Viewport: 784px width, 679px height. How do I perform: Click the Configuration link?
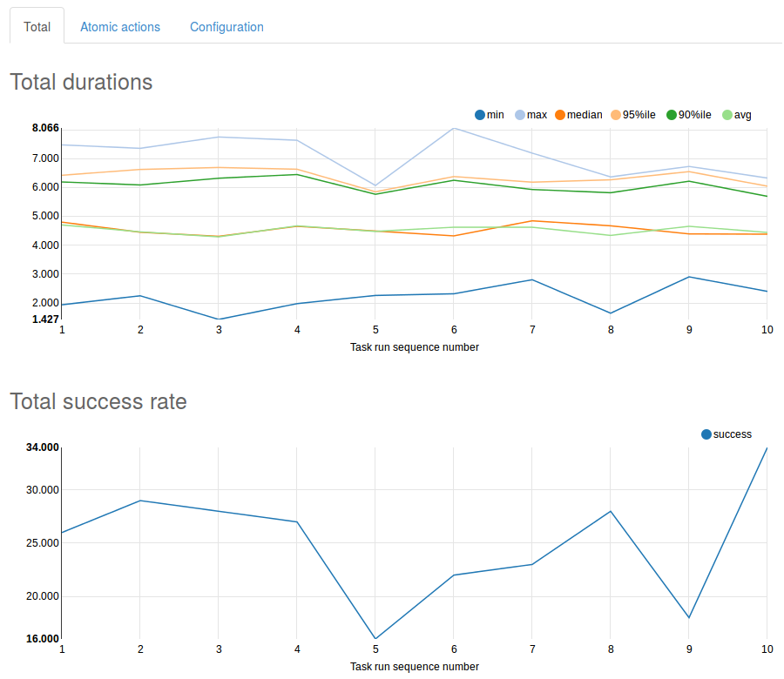tap(226, 27)
